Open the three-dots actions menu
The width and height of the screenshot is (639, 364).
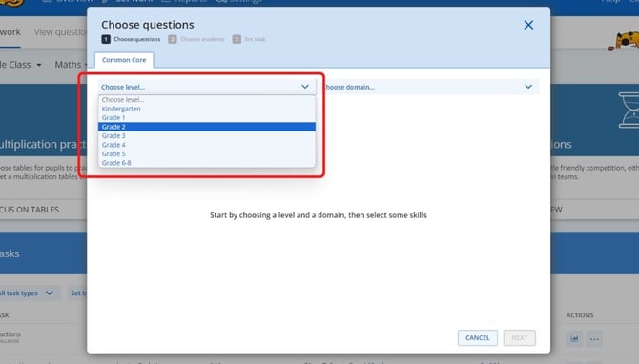(x=594, y=339)
